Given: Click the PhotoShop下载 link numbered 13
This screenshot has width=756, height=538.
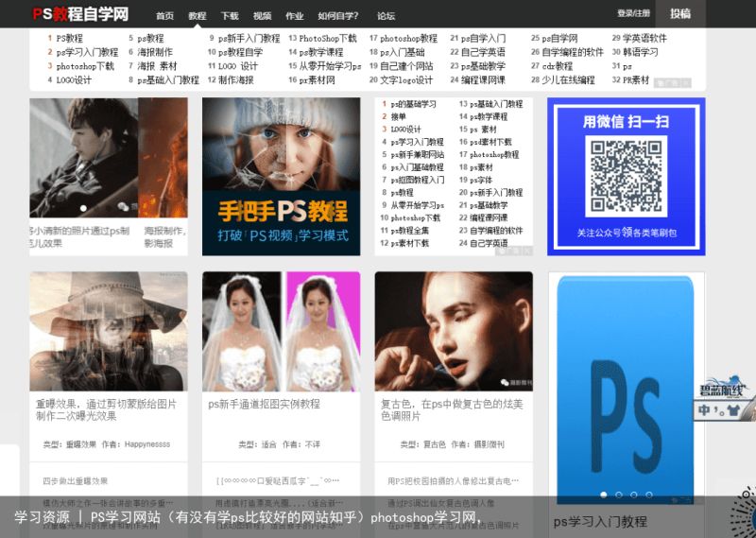Looking at the screenshot, I should click(328, 38).
